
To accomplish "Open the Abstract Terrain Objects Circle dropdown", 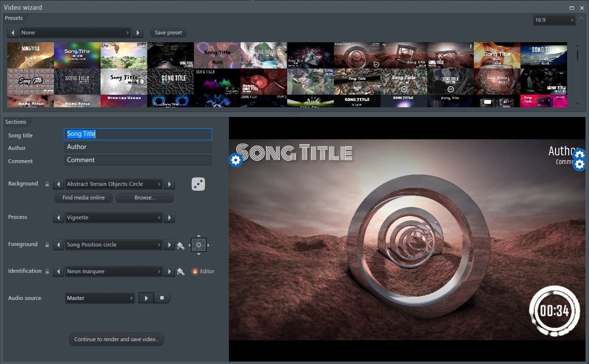I will [114, 184].
